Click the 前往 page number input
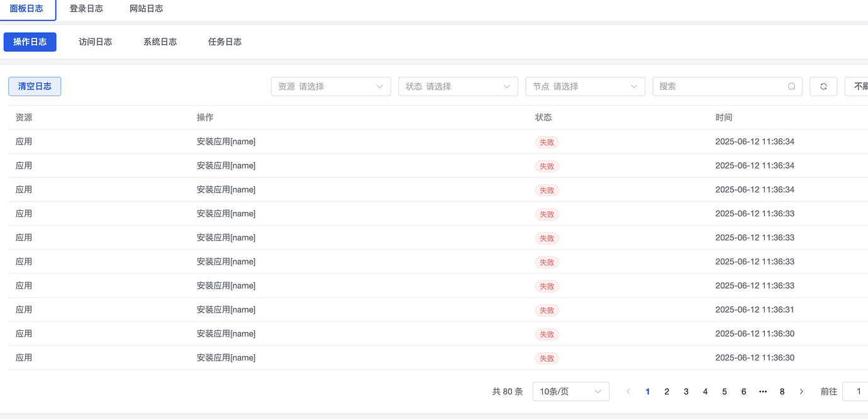This screenshot has width=868, height=419. [855, 391]
